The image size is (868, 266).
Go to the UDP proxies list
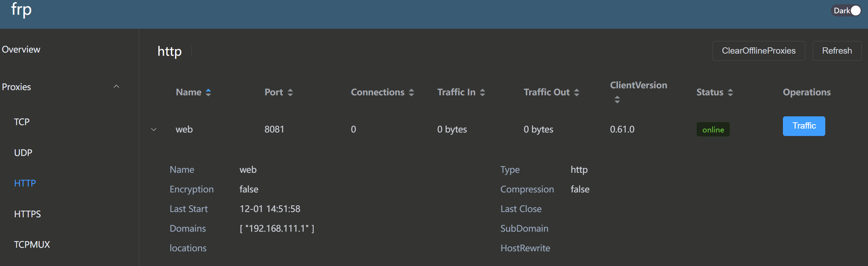coord(23,153)
